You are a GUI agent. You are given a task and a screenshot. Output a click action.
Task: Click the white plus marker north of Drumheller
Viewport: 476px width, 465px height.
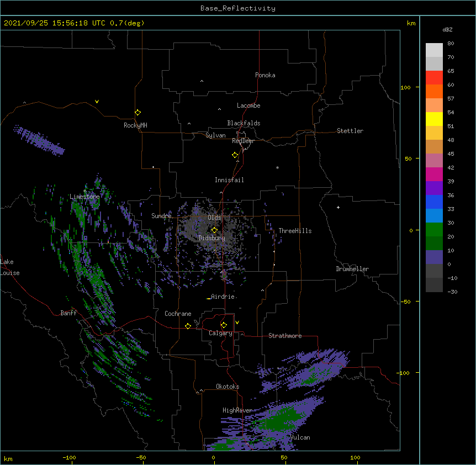[x=338, y=207]
